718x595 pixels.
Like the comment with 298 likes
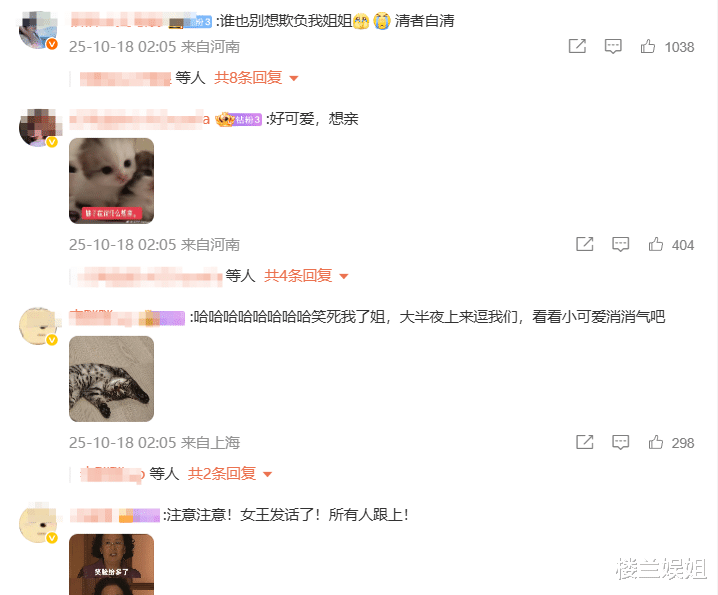656,442
